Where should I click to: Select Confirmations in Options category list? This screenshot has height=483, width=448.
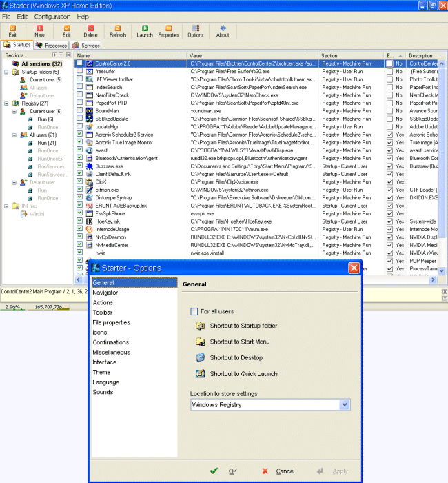[x=111, y=342]
